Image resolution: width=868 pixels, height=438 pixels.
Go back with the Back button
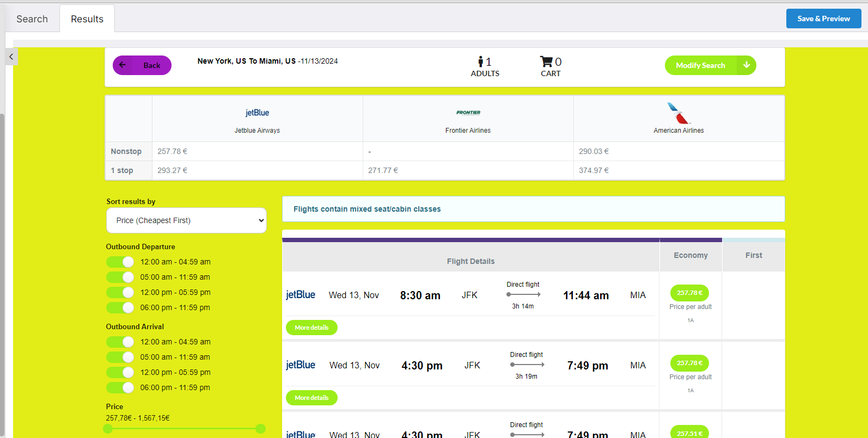coord(142,65)
